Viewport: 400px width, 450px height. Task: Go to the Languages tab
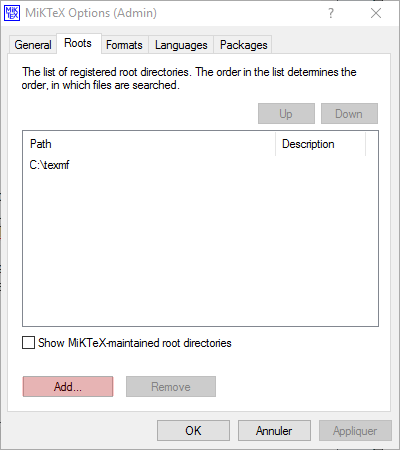click(181, 45)
